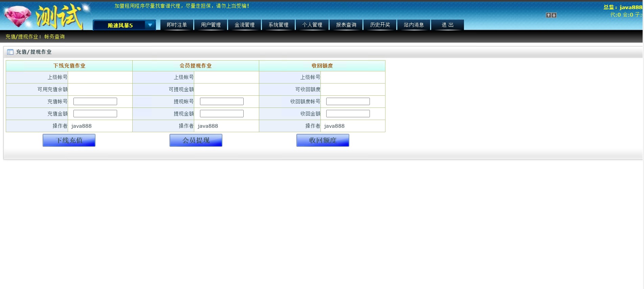Open the 用户管理 menu

[210, 25]
